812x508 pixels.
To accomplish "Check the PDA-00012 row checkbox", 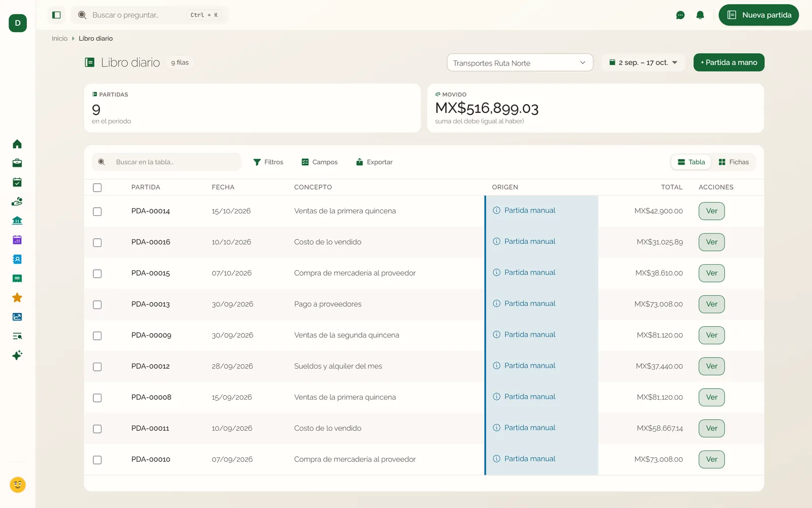I will click(97, 367).
